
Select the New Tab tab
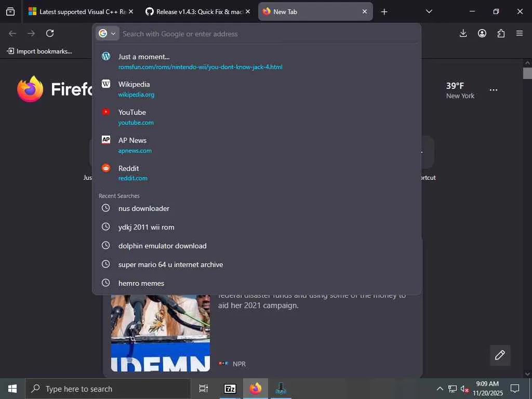pos(315,11)
